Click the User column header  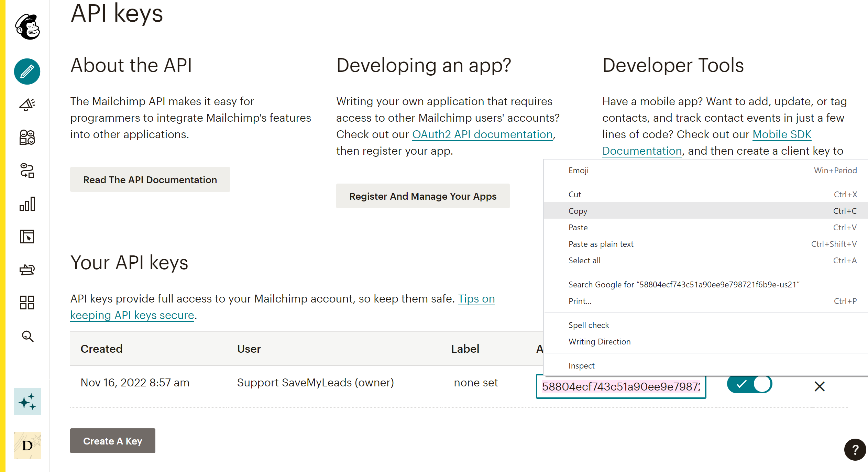click(x=249, y=349)
